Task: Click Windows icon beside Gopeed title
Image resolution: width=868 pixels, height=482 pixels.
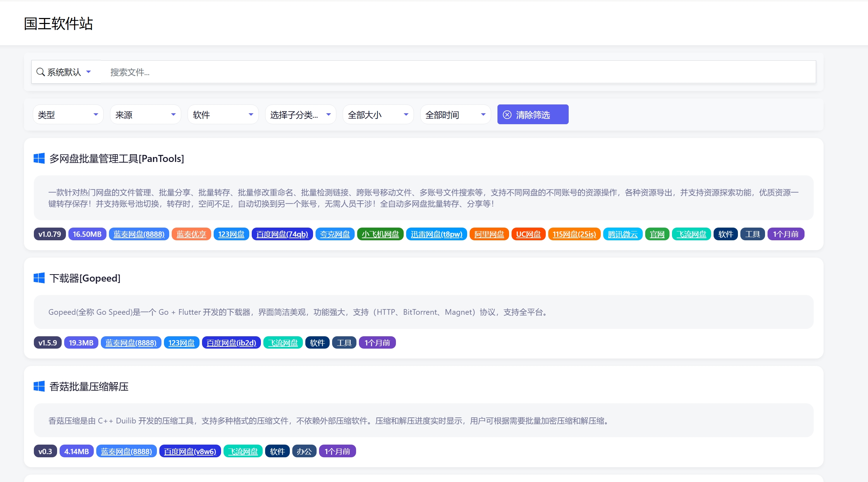Action: (39, 278)
